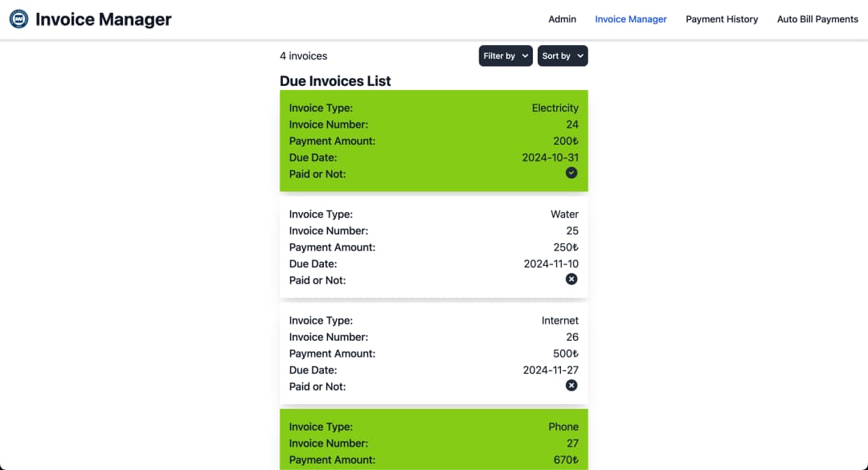Select the green Electricity invoice card
The width and height of the screenshot is (868, 470).
(x=434, y=141)
